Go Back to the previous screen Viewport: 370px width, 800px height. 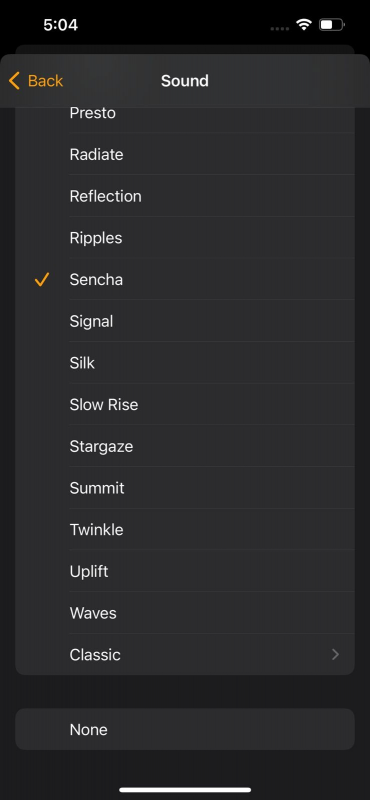click(x=36, y=81)
